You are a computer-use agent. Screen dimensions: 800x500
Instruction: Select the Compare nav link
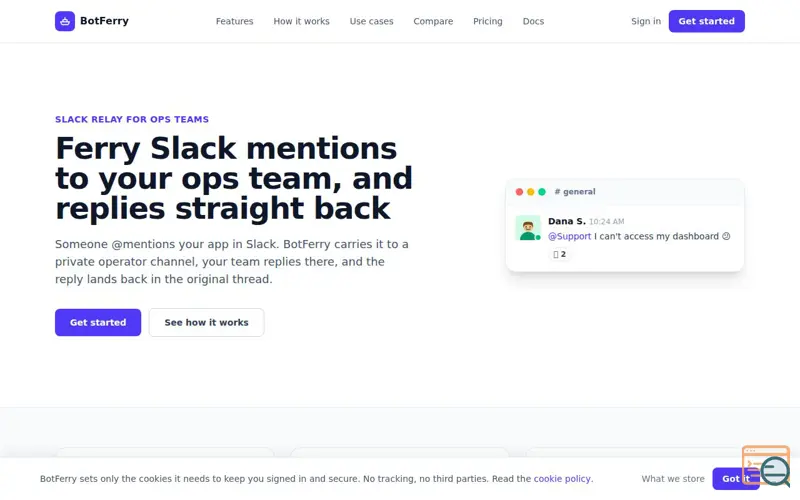pyautogui.click(x=433, y=21)
